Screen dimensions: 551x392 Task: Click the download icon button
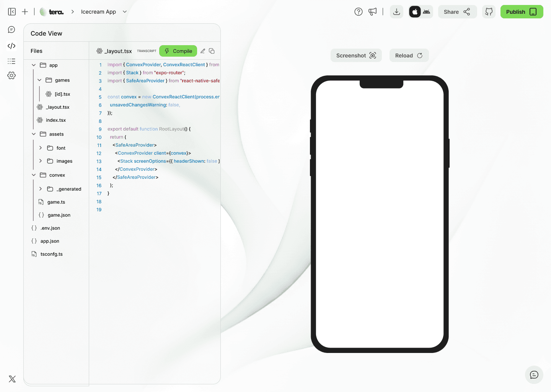pos(397,12)
